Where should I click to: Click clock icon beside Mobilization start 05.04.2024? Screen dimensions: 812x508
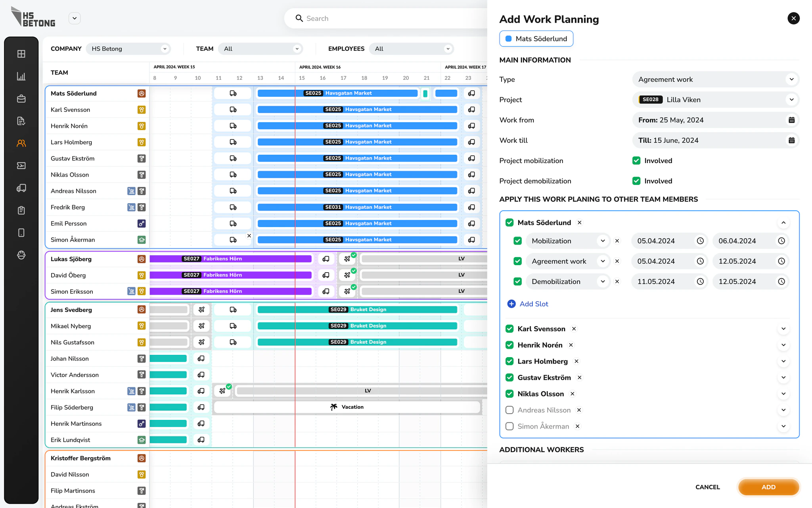click(700, 241)
